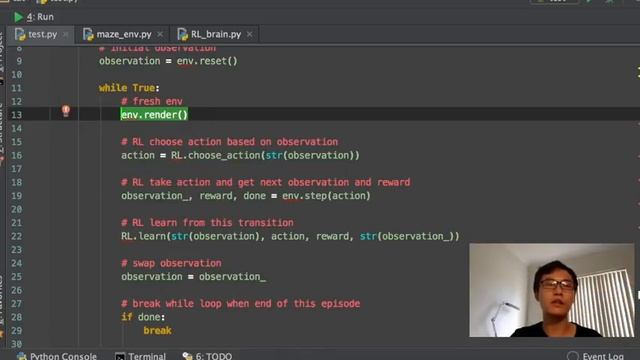Open the 4: Run tool window label
This screenshot has width=640, height=360.
click(40, 17)
